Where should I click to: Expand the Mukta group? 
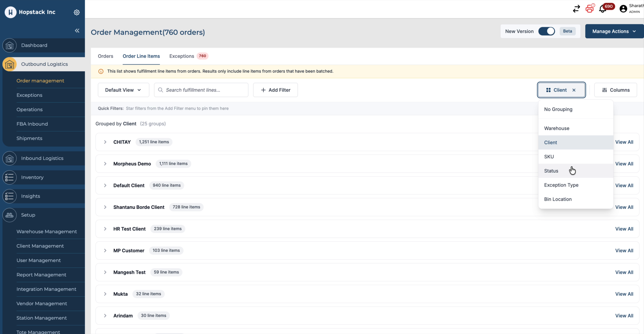[105, 294]
